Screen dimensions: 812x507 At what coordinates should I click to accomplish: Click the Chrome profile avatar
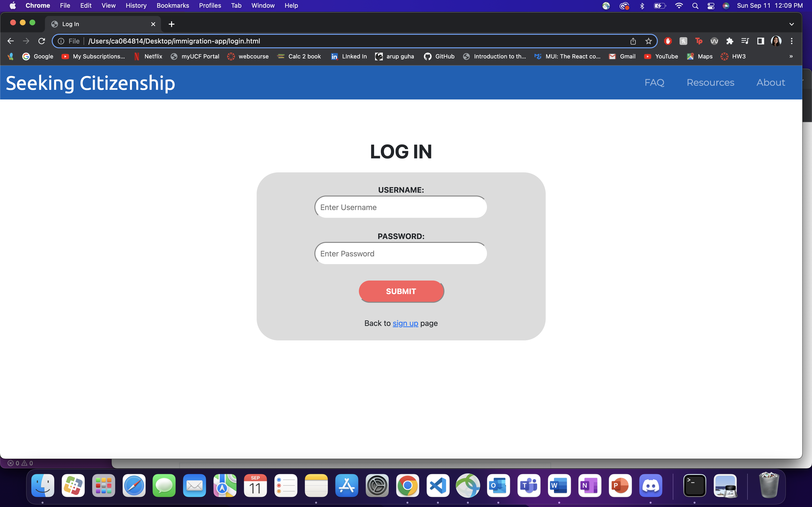[x=776, y=41]
